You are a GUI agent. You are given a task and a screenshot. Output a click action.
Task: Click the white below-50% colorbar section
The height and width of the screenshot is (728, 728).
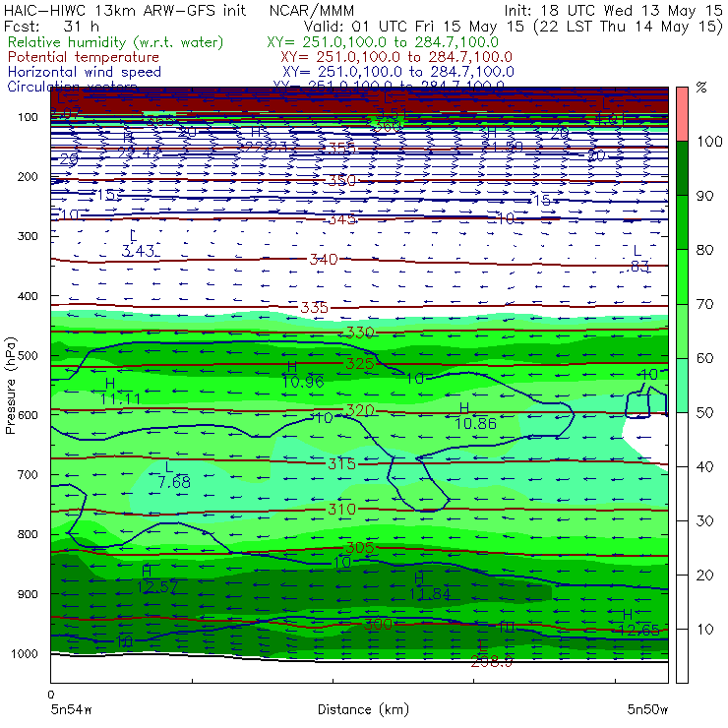[x=682, y=548]
